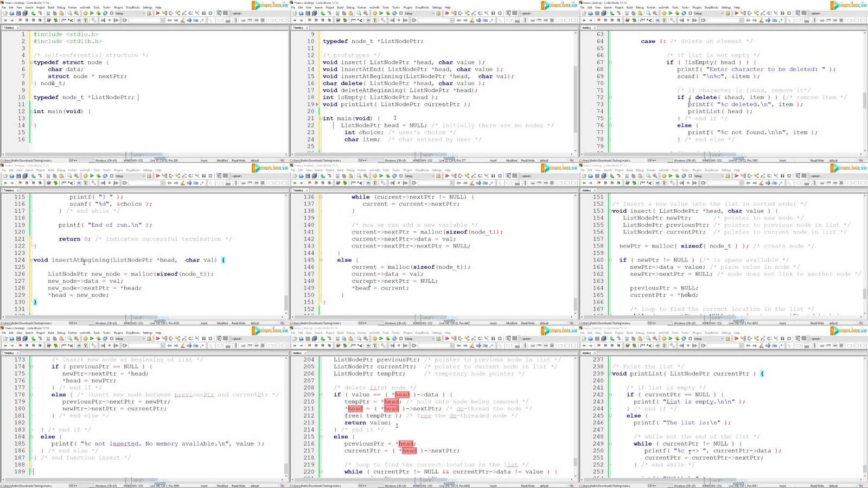Viewport: 868px width, 488px height.
Task: Collapse fold marker at line 21 int main
Action: point(321,118)
